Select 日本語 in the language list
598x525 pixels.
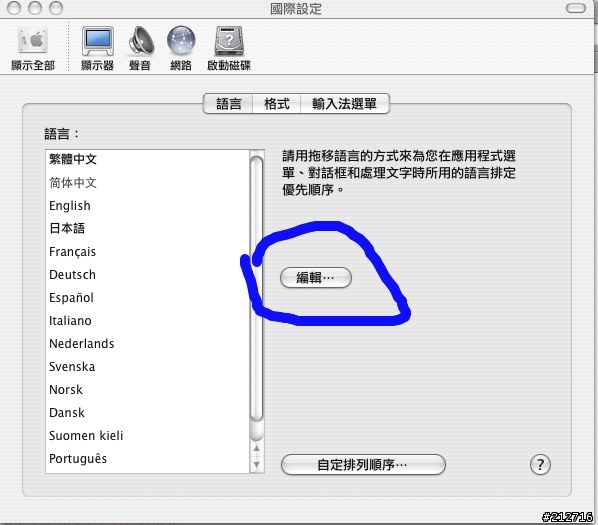147,228
